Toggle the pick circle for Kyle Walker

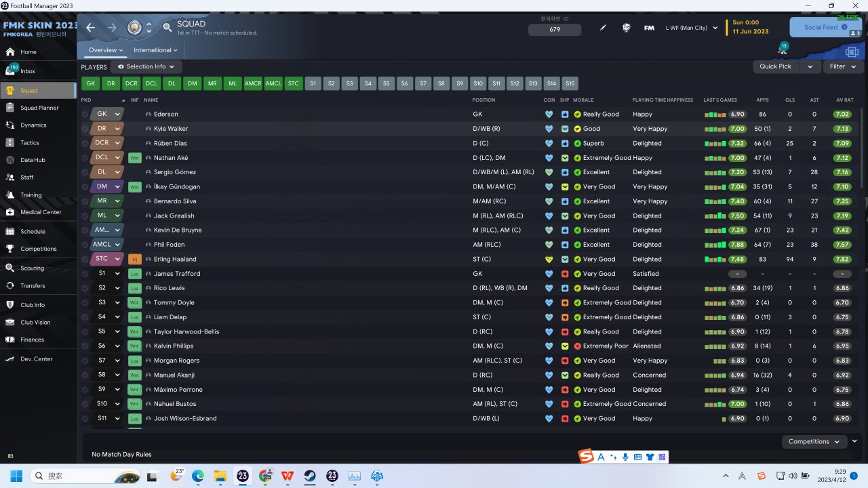[x=85, y=129]
